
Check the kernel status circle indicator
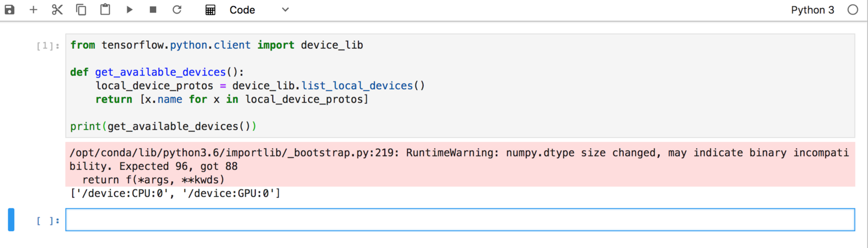tap(853, 10)
